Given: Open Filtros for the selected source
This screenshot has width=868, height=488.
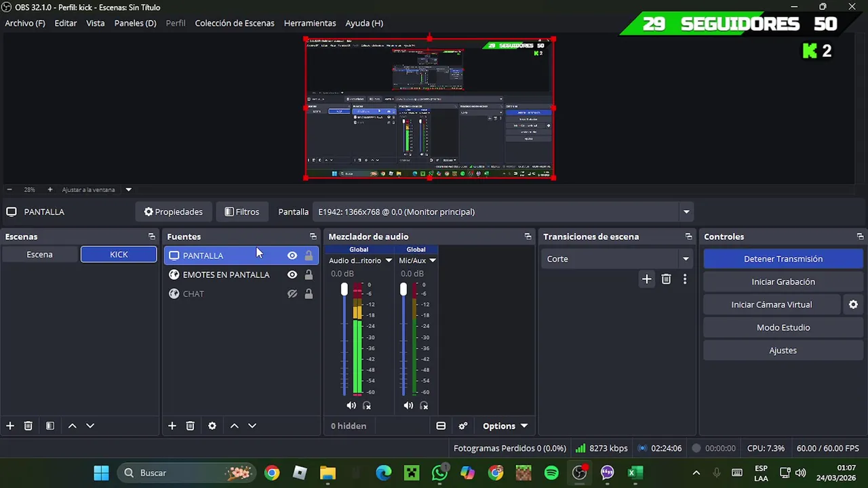Looking at the screenshot, I should pos(242,212).
